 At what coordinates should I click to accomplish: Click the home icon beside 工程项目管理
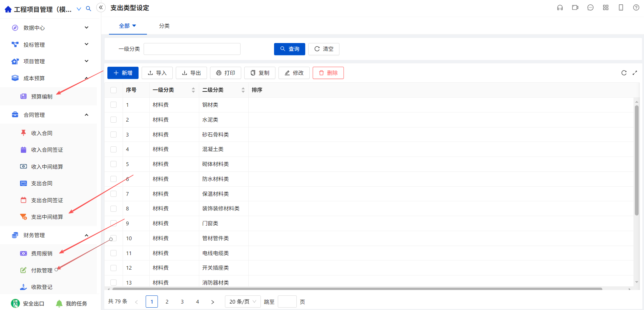point(8,9)
